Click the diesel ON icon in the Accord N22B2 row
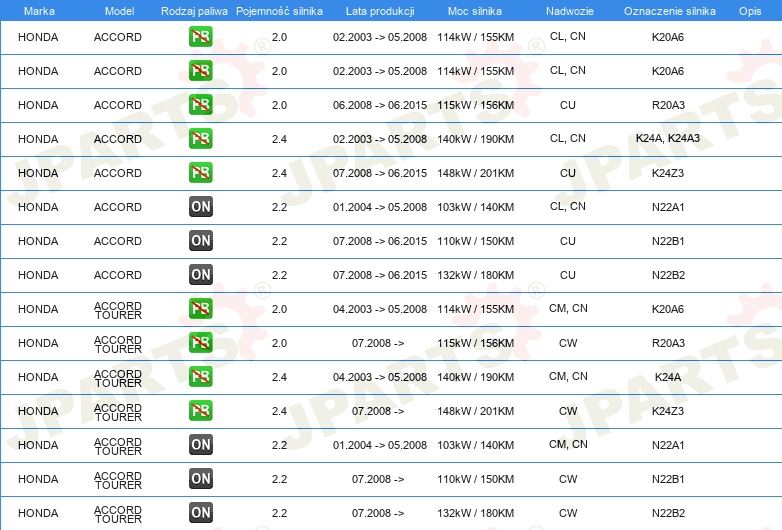Image resolution: width=782 pixels, height=530 pixels. point(200,274)
